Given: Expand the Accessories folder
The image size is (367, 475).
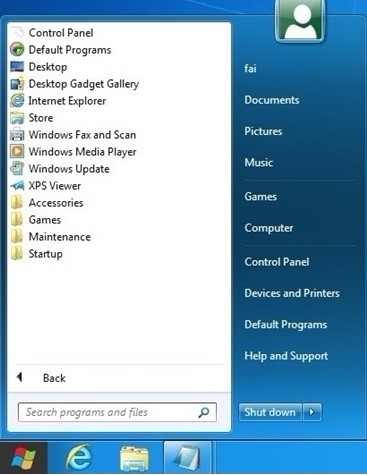Looking at the screenshot, I should 47,203.
